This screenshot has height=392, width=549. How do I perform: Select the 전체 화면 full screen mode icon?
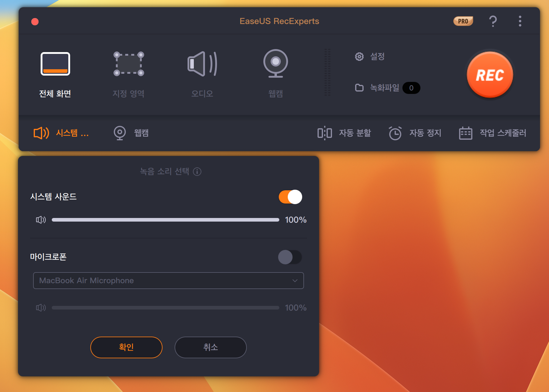(55, 64)
